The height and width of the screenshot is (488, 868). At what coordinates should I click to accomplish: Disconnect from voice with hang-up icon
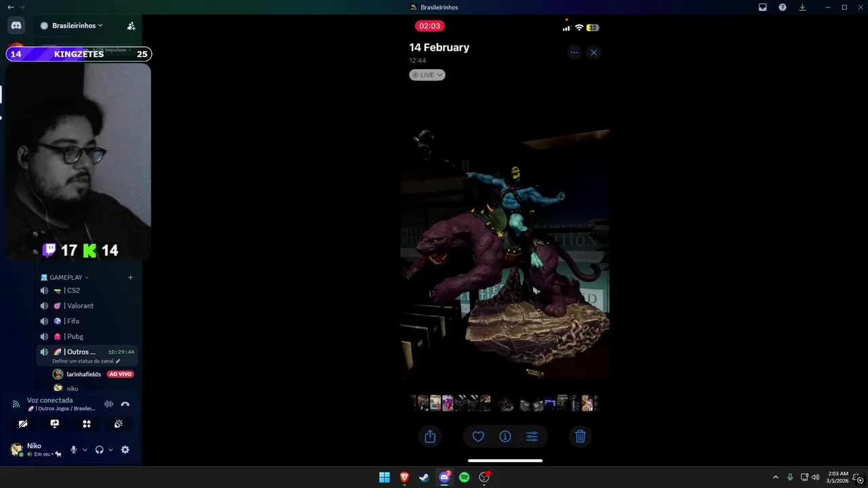click(x=125, y=404)
